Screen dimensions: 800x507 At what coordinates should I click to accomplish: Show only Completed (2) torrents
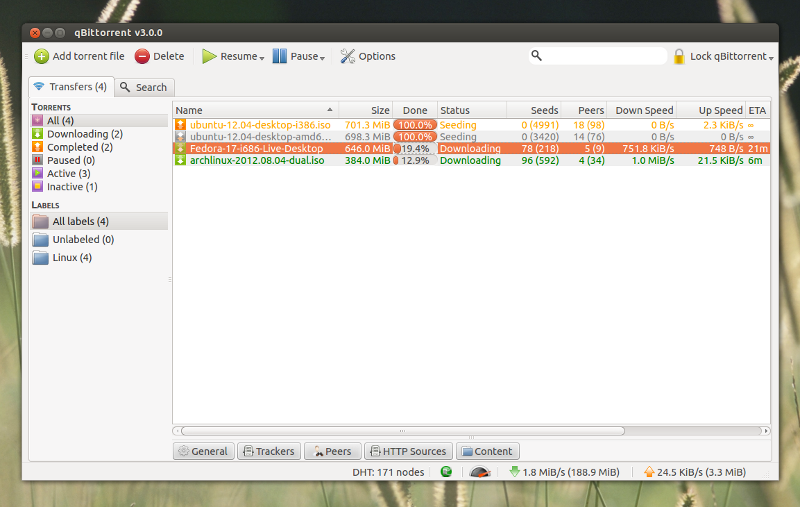(79, 147)
